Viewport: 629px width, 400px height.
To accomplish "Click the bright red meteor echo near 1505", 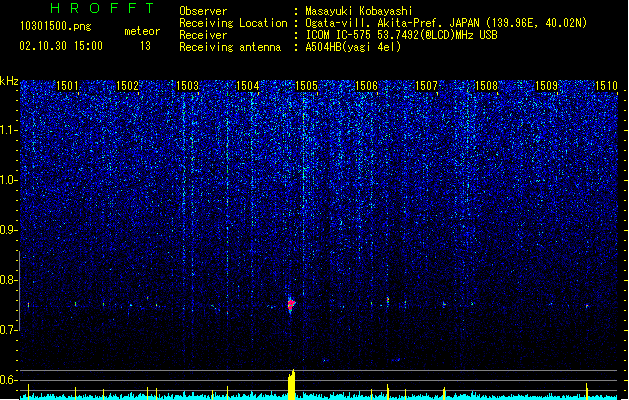I will [x=291, y=305].
